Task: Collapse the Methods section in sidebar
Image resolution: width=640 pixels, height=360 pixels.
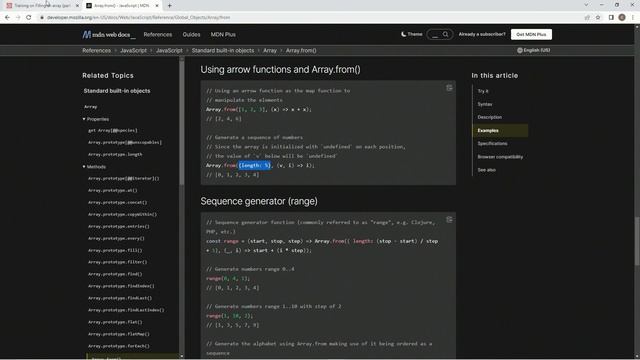Action: click(x=94, y=167)
